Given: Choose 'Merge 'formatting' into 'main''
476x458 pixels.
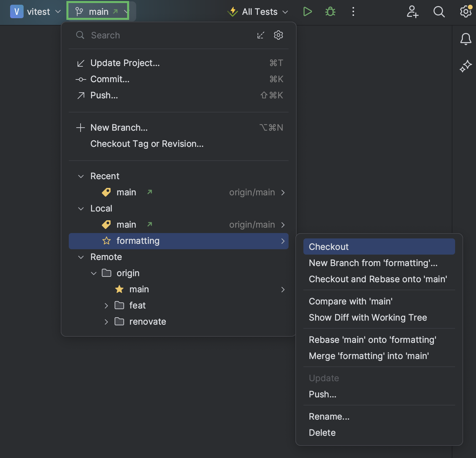Looking at the screenshot, I should pos(369,356).
